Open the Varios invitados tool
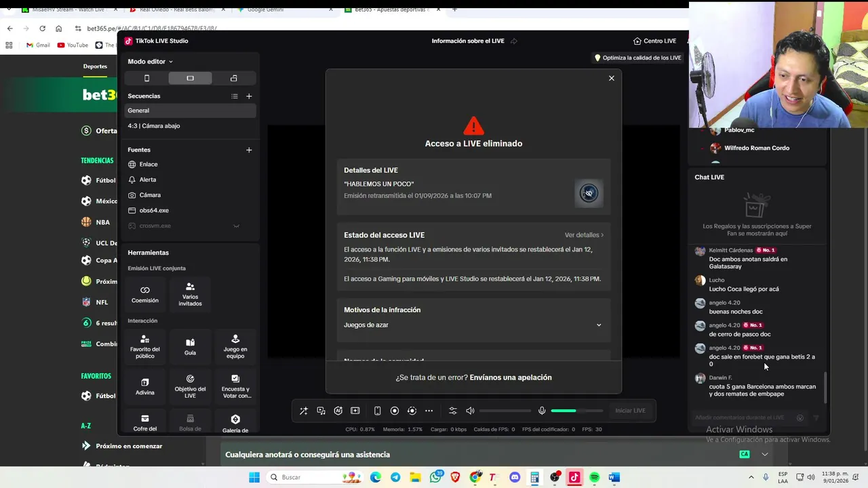 (190, 294)
